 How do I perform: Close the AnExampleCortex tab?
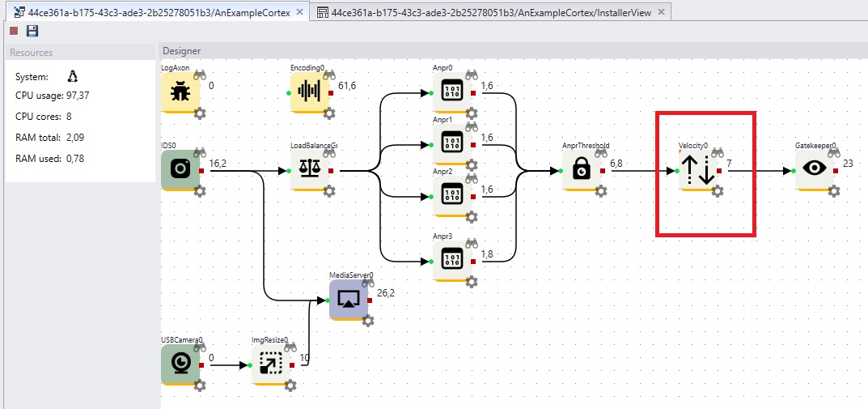[299, 12]
